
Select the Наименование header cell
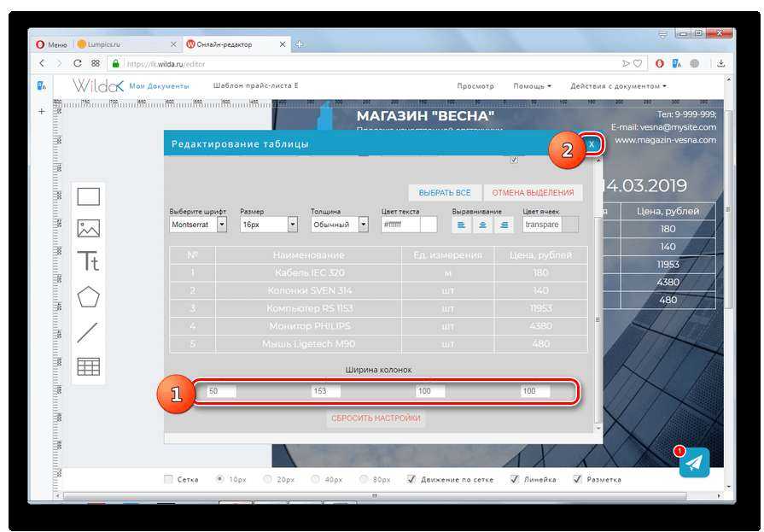click(308, 255)
